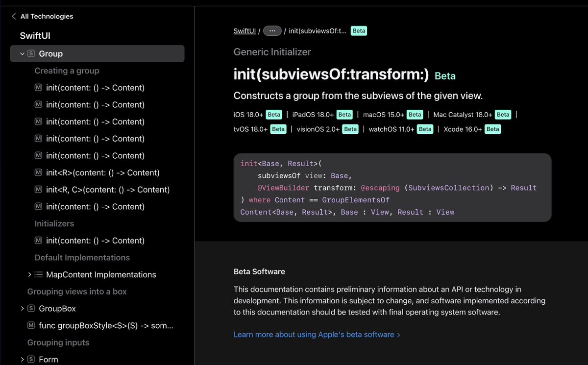This screenshot has height=365, width=588.
Task: Click the S symbol icon beside GroupBox
Action: (31, 308)
